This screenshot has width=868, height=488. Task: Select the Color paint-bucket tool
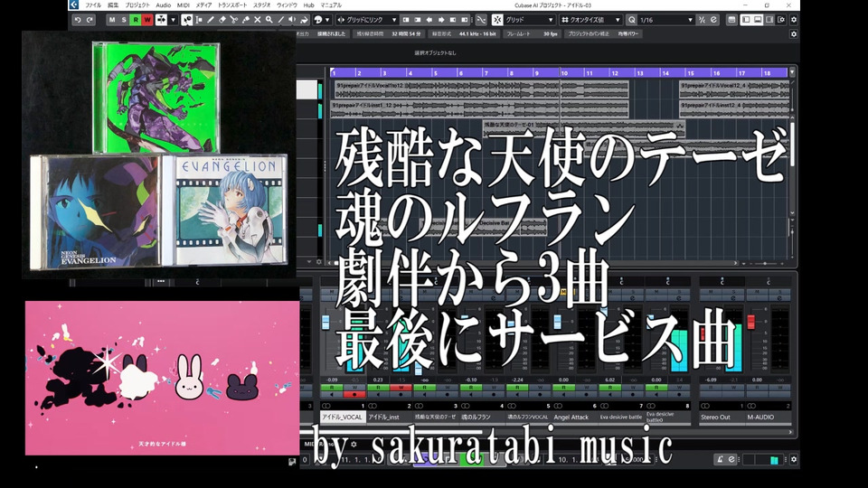coord(304,20)
